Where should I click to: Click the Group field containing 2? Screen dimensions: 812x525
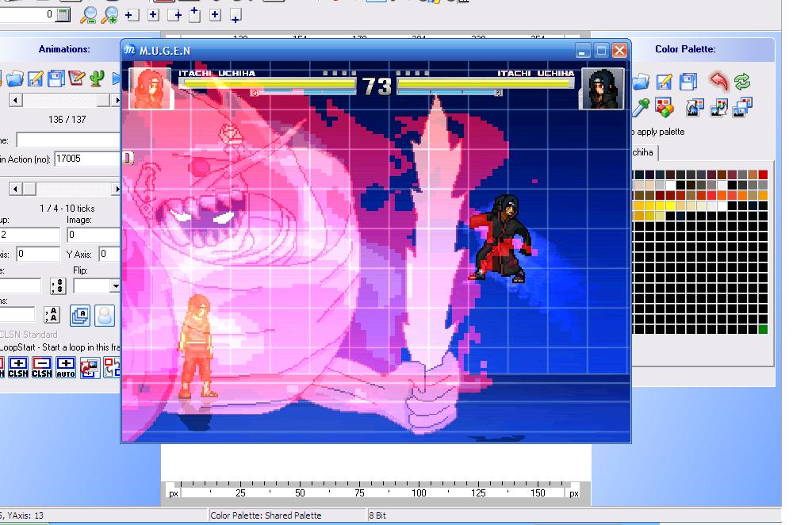[x=30, y=235]
